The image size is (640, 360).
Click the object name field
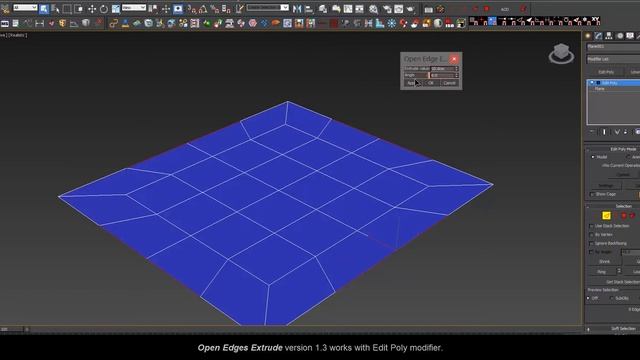point(613,47)
